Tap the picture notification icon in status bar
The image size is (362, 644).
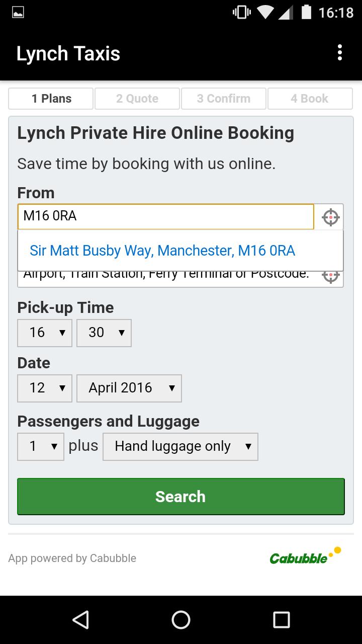tap(18, 13)
